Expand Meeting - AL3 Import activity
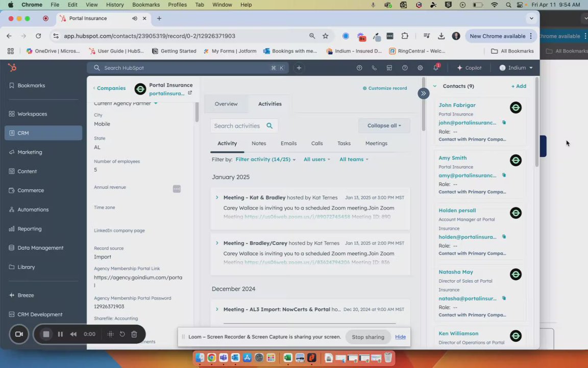 [217, 309]
